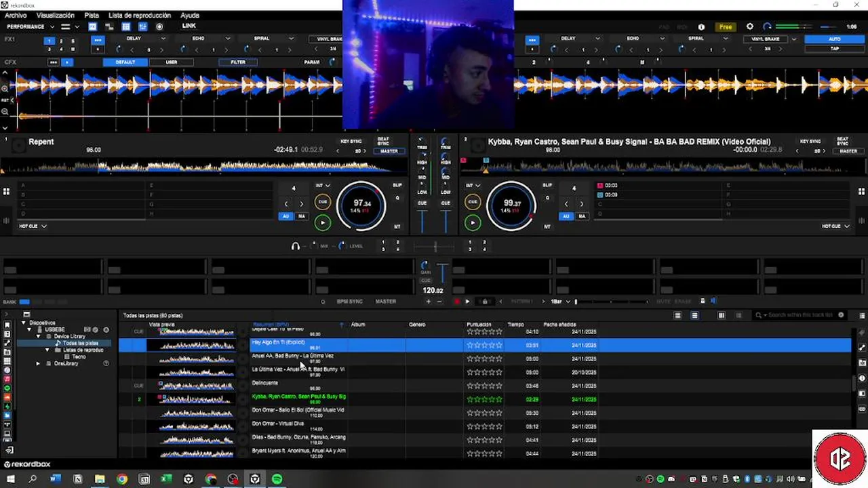868x488 pixels.
Task: Toggle the mixer panel icon
Action: point(143,27)
